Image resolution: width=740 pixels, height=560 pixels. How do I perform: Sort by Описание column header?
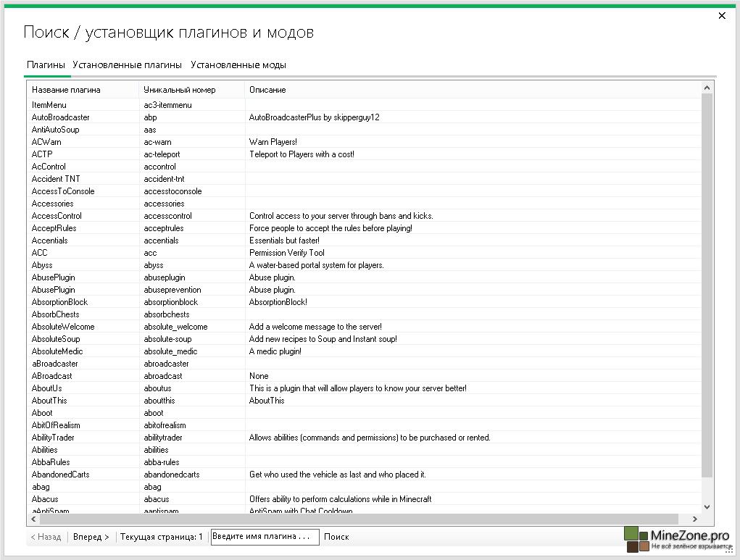point(267,90)
